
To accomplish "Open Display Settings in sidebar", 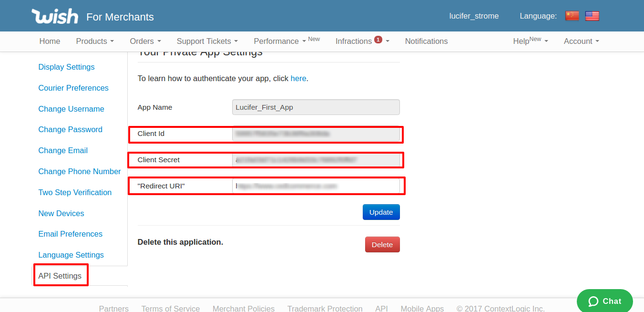I will [x=66, y=67].
